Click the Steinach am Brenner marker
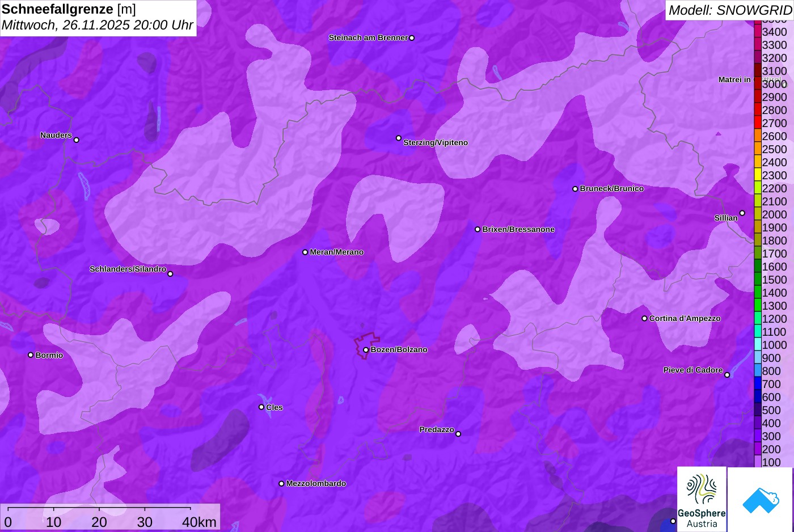The width and height of the screenshot is (794, 532). 412,38
